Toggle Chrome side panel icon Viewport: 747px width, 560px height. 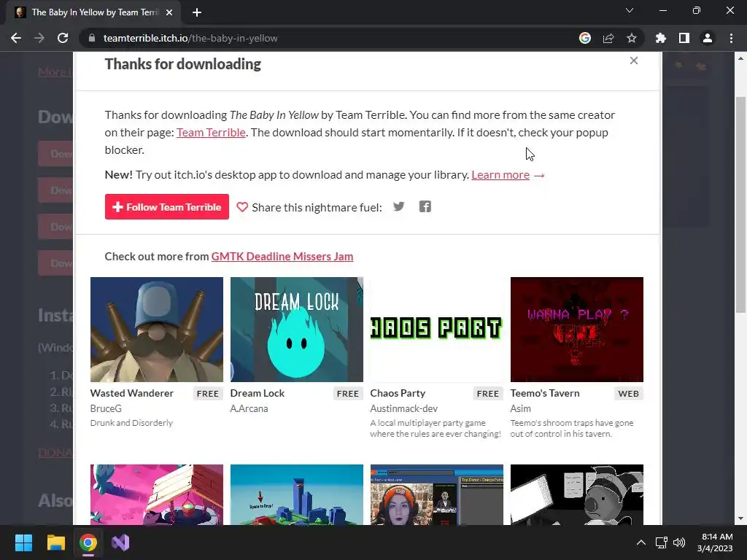[684, 38]
